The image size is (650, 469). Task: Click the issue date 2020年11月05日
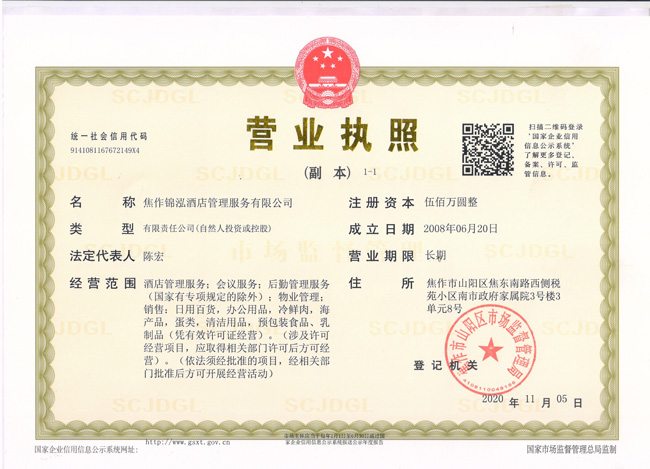click(523, 399)
